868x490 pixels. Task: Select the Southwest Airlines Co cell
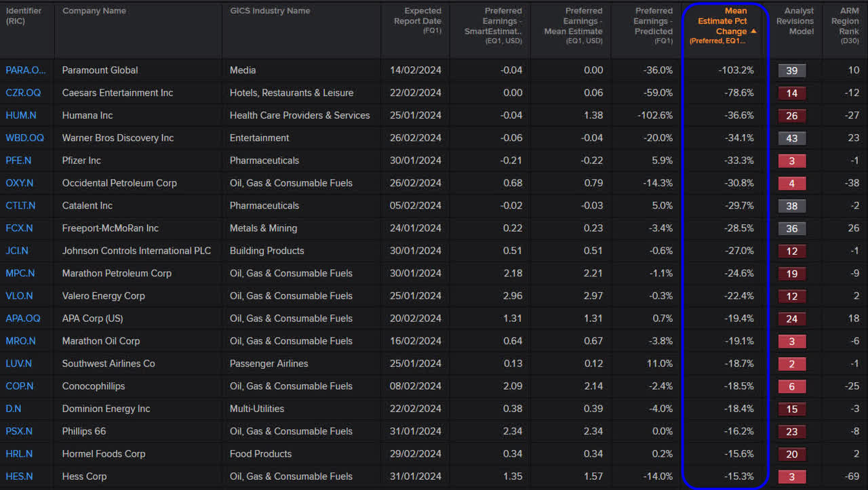coord(108,364)
